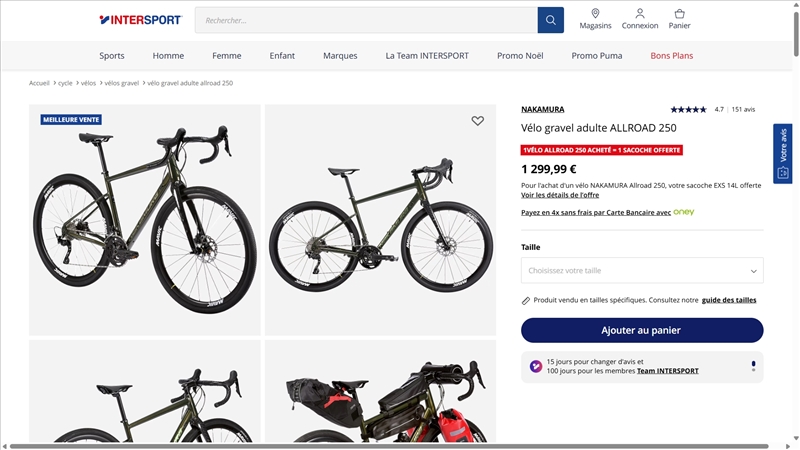The image size is (800, 450).
Task: Click the search magnifier button
Action: [x=550, y=20]
